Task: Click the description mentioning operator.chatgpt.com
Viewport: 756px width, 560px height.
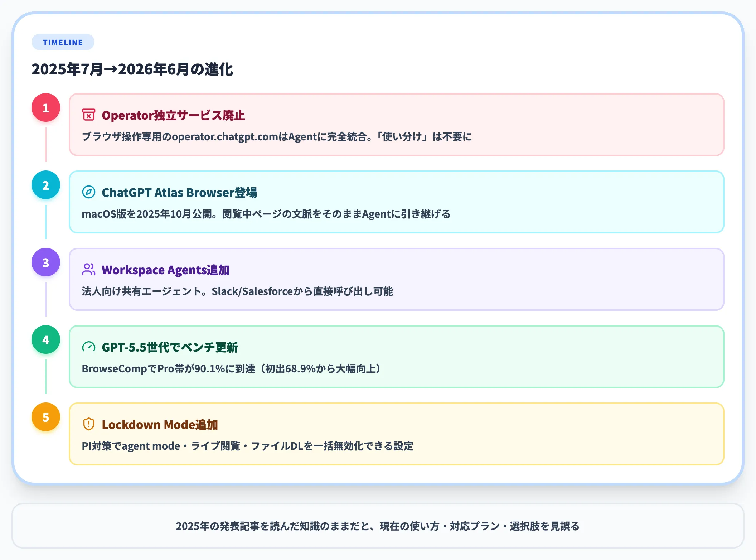Action: [x=277, y=137]
